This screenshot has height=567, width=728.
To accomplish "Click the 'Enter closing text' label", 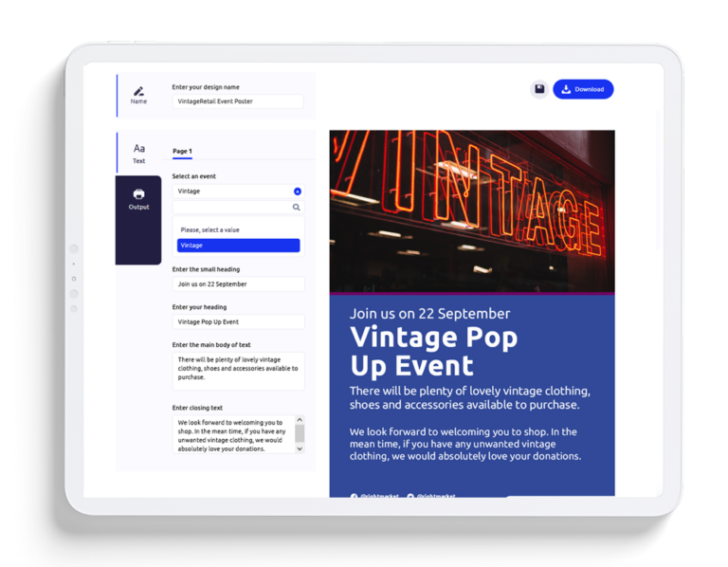I will [x=197, y=408].
